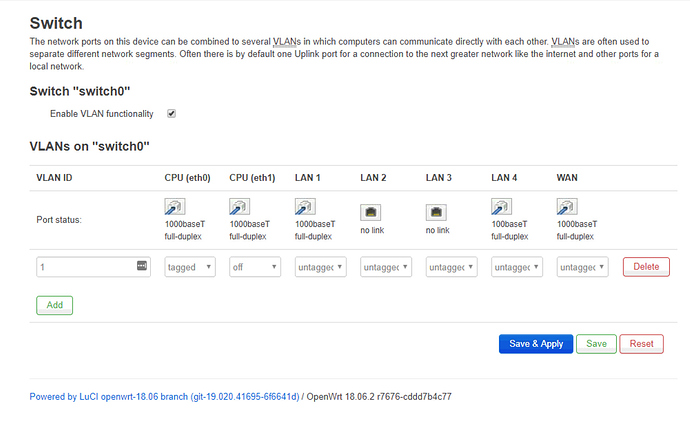690x425 pixels.
Task: Click the LAN 1 port link icon
Action: coord(305,206)
